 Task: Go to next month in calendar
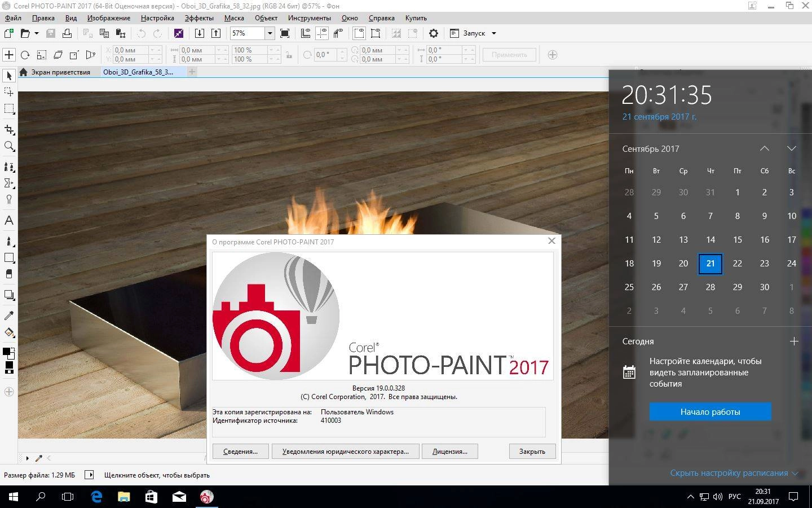click(x=791, y=148)
